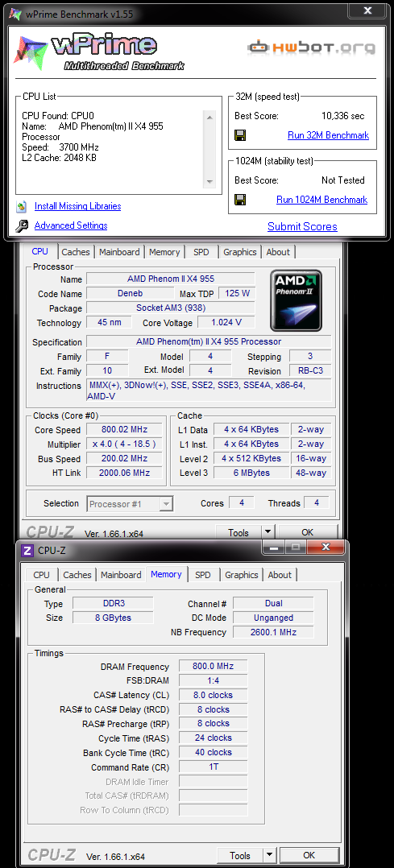This screenshot has width=394, height=868.
Task: Open the Processor #1 selection dropdown
Action: pos(130,504)
